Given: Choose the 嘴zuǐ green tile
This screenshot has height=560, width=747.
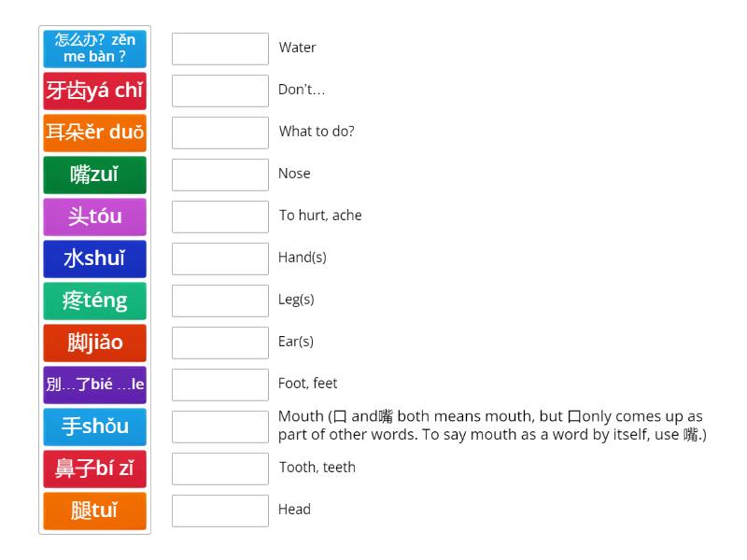Looking at the screenshot, I should coord(93,175).
